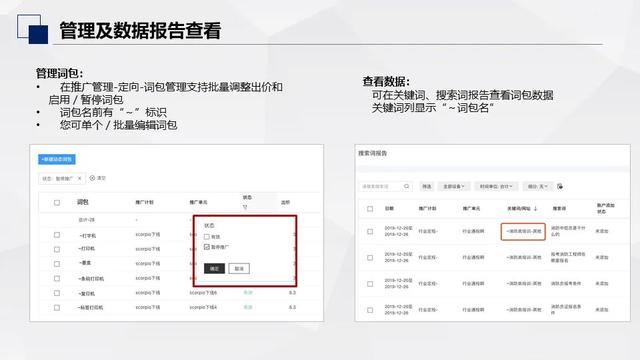640x360 pixels.
Task: Click the 搜索词报告 panel title
Action: pyautogui.click(x=373, y=153)
